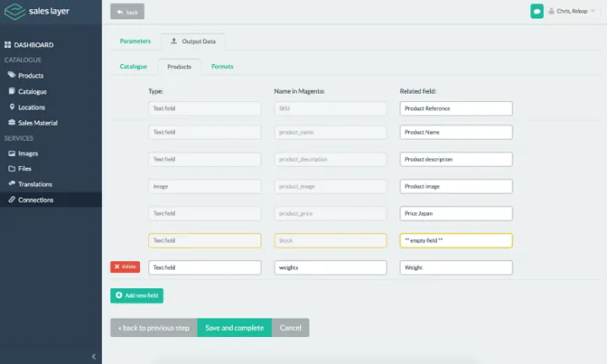The width and height of the screenshot is (607, 364).
Task: Switch to the Parameters tab
Action: coord(135,40)
